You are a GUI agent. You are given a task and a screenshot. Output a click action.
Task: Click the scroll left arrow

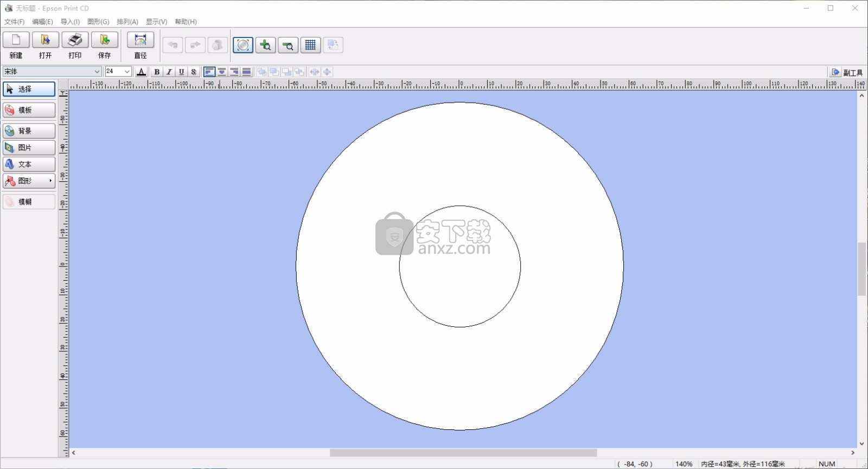(74, 453)
